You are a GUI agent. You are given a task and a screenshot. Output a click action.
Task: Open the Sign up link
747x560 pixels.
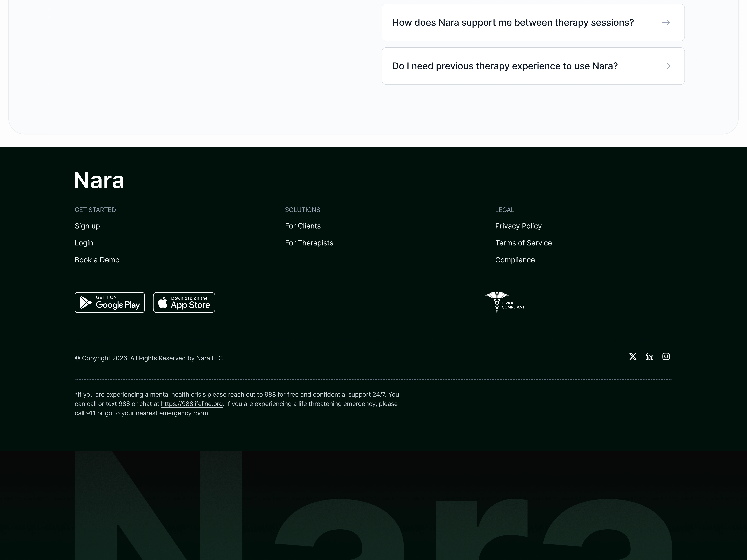pyautogui.click(x=87, y=226)
